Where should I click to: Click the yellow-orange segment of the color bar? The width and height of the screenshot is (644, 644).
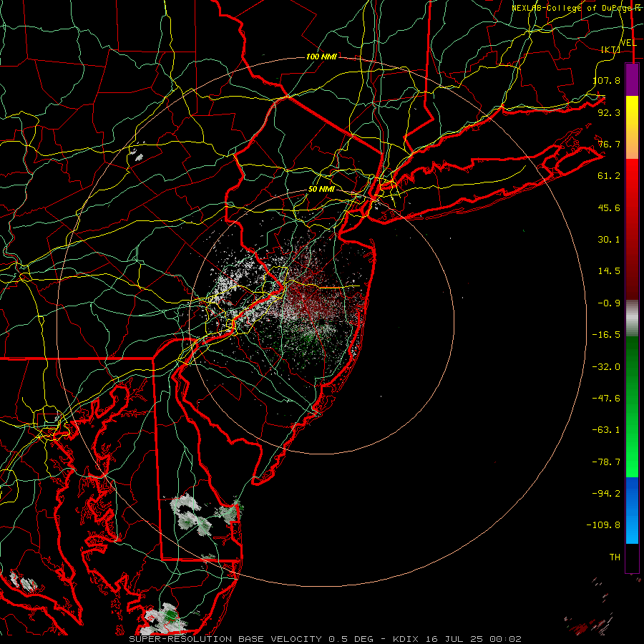coord(632,127)
